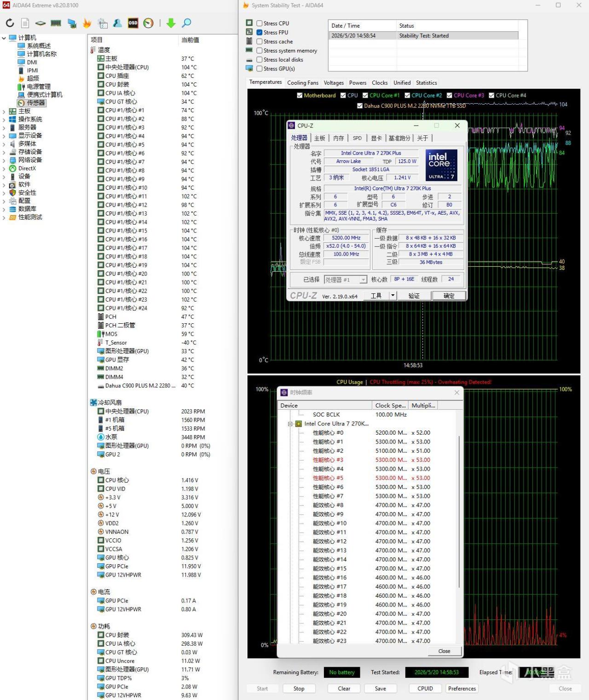Screen dimensions: 589x700
Task: Select the 系统概述 tree item
Action: click(x=39, y=46)
